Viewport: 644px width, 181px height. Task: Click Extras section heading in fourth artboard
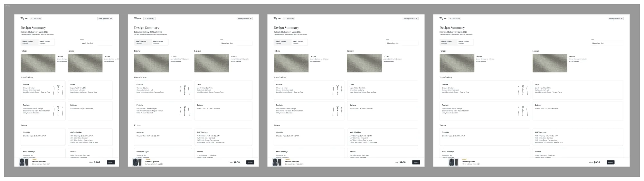(443, 125)
